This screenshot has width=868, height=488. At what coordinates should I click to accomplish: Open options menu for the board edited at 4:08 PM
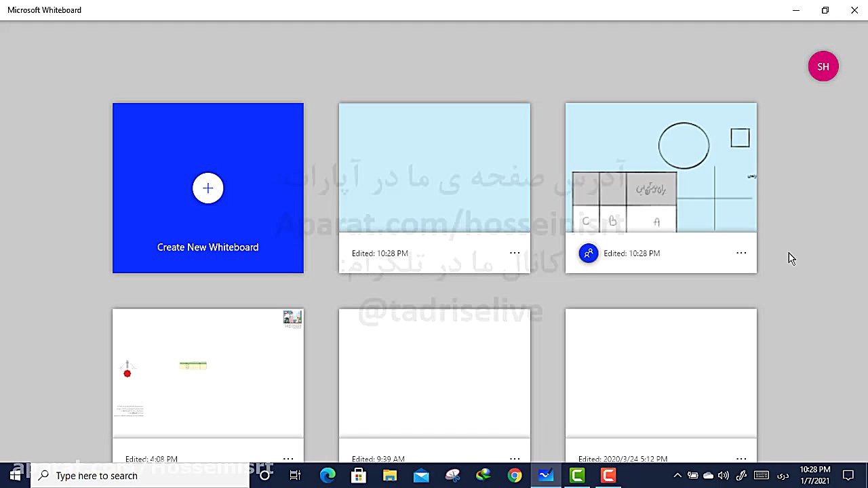[x=288, y=459]
